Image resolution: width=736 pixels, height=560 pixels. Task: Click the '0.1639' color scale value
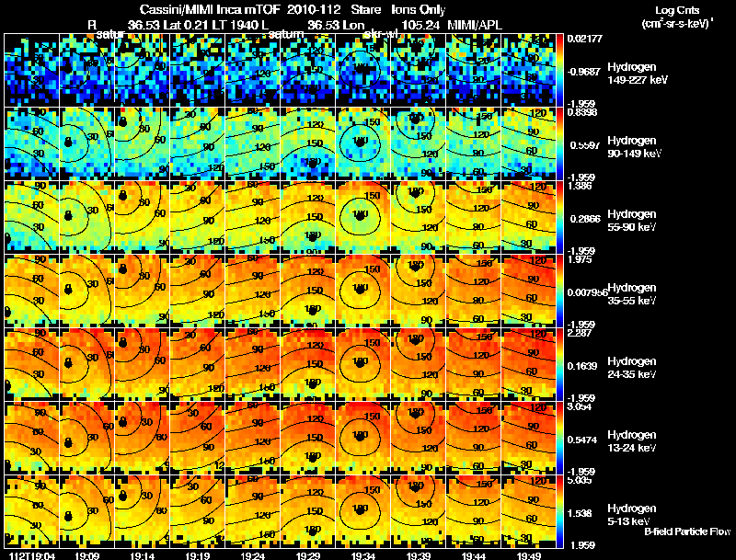coord(582,366)
